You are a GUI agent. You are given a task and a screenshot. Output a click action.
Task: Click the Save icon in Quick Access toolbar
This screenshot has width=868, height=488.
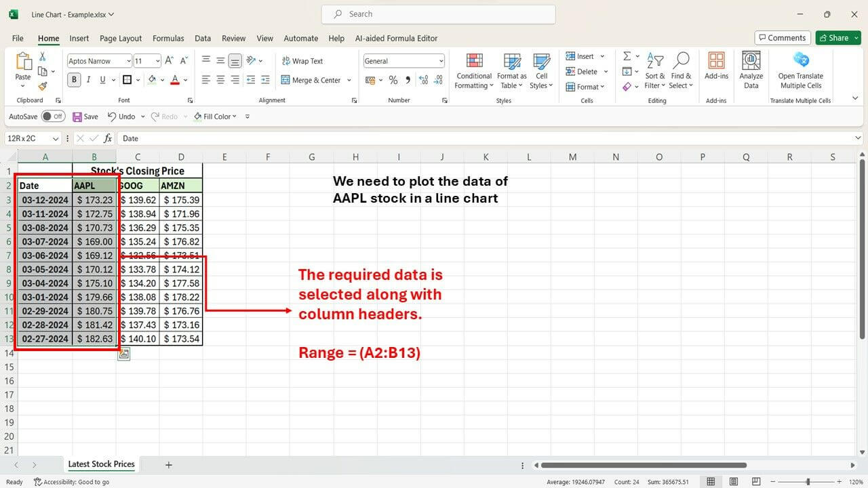77,117
